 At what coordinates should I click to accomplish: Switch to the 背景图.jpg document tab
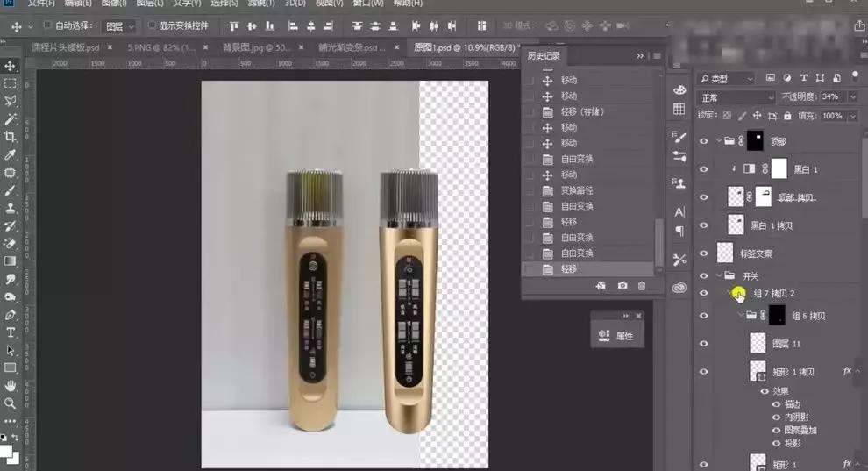(257, 47)
